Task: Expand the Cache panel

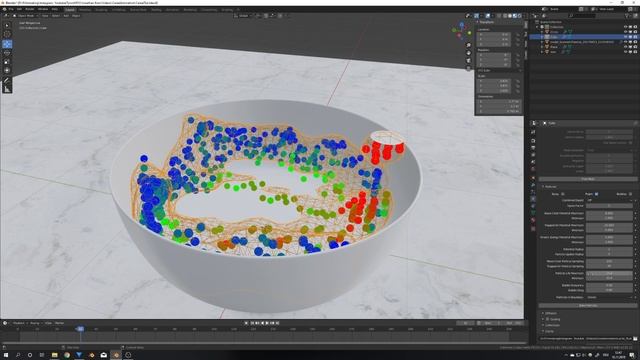Action: click(x=543, y=331)
